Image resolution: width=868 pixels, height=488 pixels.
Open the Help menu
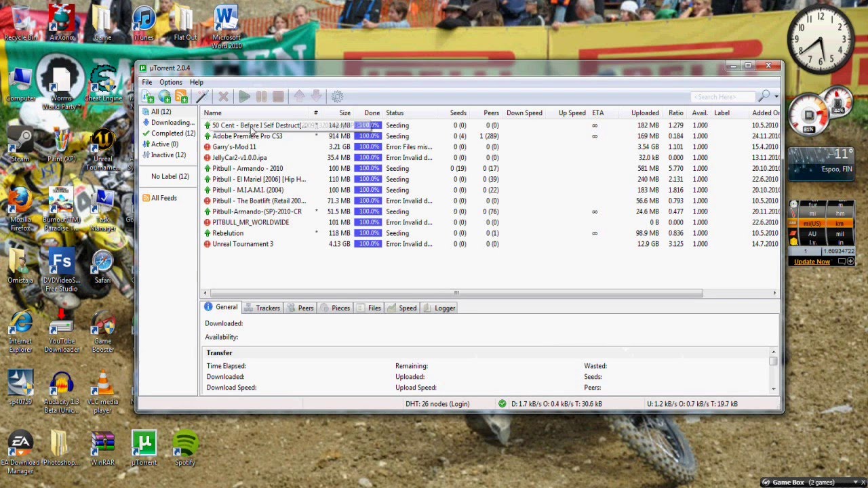click(x=196, y=82)
